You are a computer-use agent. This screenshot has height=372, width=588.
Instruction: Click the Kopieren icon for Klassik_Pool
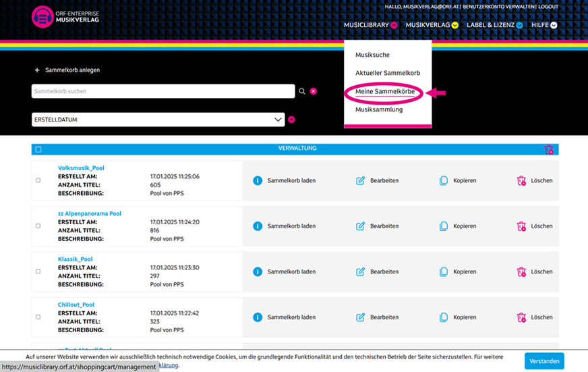pos(444,271)
